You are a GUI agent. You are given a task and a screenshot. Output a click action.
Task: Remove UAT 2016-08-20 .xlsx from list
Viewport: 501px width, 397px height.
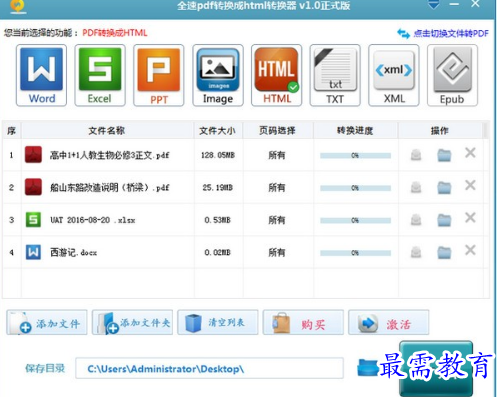coord(470,218)
